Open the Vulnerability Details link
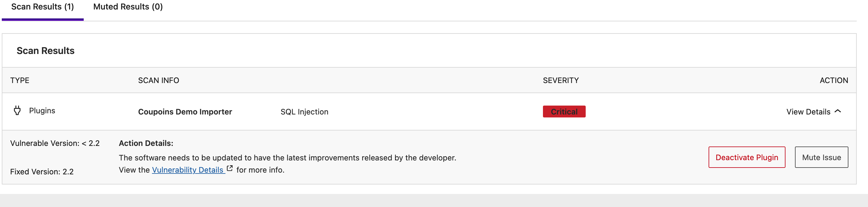This screenshot has height=207, width=868. [188, 170]
